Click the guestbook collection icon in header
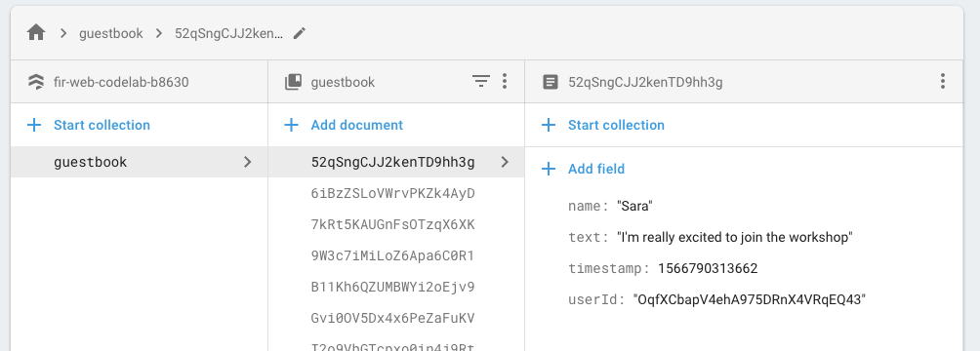This screenshot has width=980, height=351. tap(293, 82)
